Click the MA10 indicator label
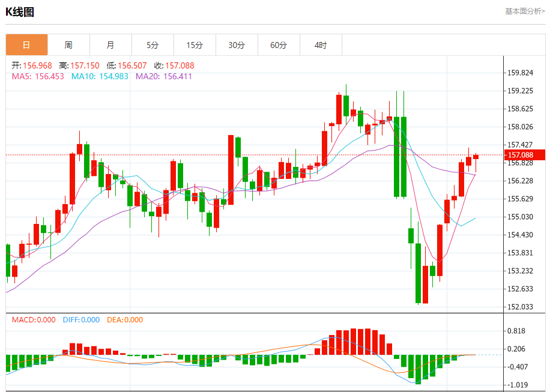 pyautogui.click(x=100, y=76)
